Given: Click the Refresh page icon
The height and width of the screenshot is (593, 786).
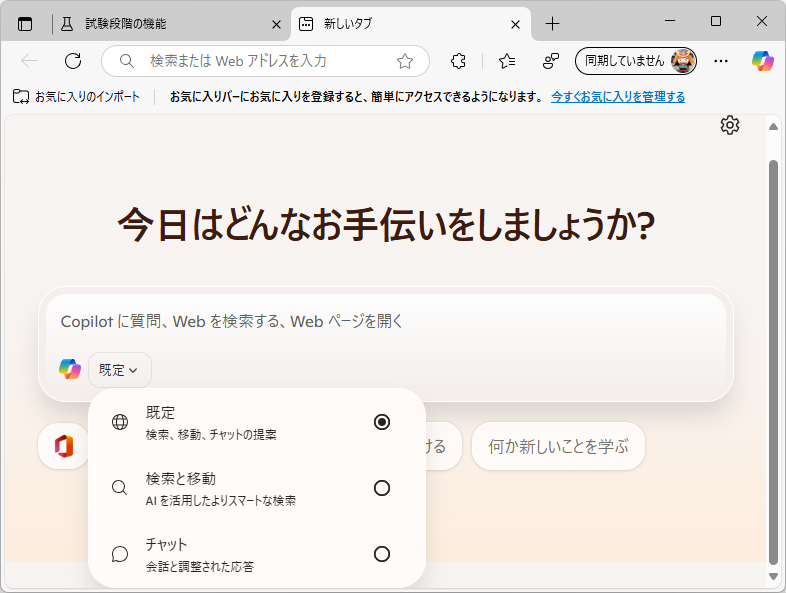Looking at the screenshot, I should 72,61.
